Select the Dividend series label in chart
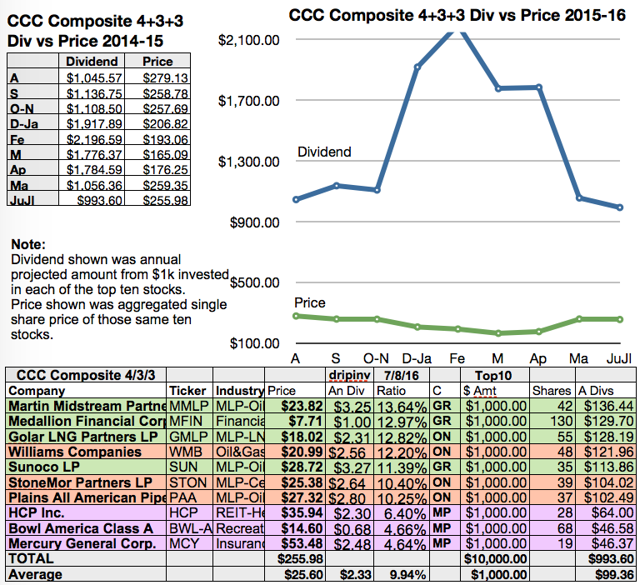Image resolution: width=640 pixels, height=585 pixels. (x=324, y=152)
